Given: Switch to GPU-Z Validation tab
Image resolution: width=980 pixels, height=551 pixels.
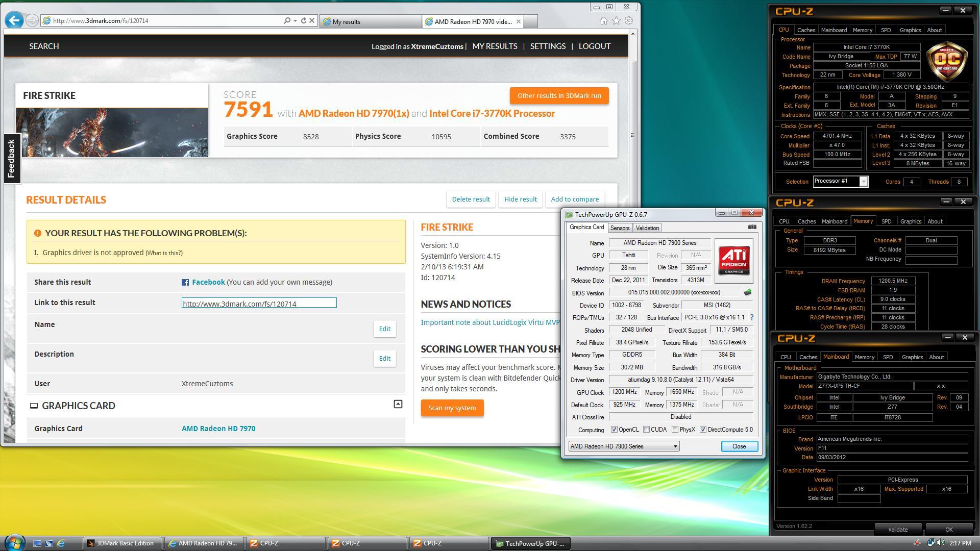Looking at the screenshot, I should click(647, 228).
